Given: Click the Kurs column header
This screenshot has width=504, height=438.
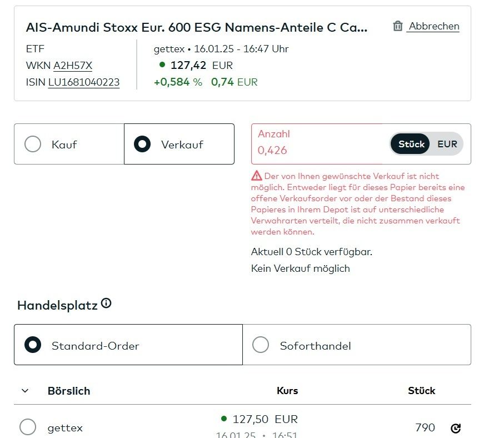Looking at the screenshot, I should point(287,391).
